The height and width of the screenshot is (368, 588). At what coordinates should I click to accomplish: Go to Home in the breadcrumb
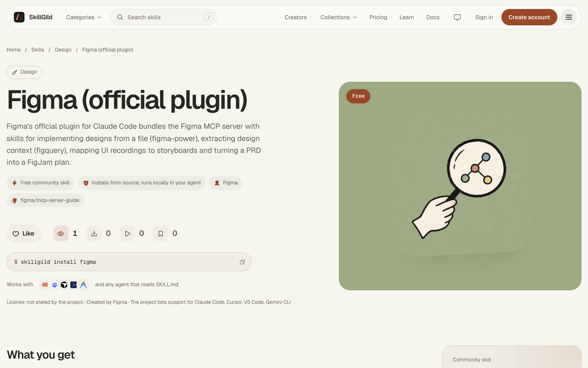tap(14, 50)
